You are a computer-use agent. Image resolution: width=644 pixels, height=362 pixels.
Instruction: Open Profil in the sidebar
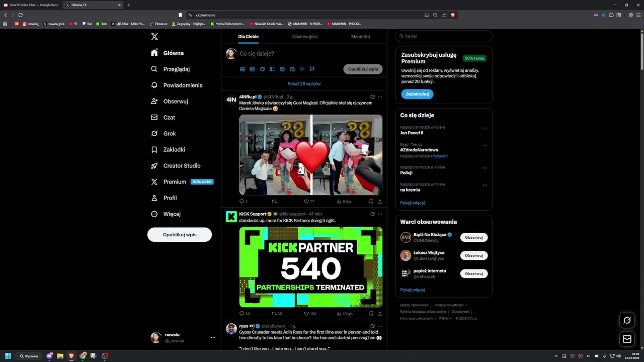(x=164, y=198)
